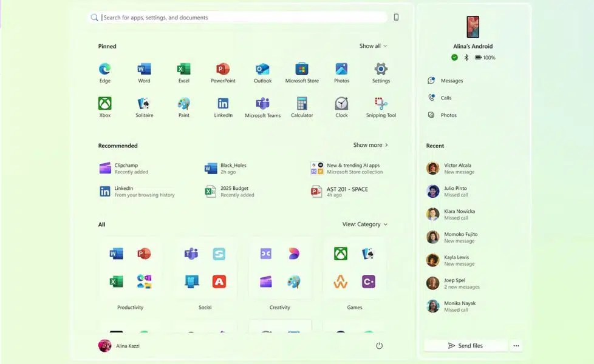Open the AST 201 - SPACE presentation

click(339, 192)
